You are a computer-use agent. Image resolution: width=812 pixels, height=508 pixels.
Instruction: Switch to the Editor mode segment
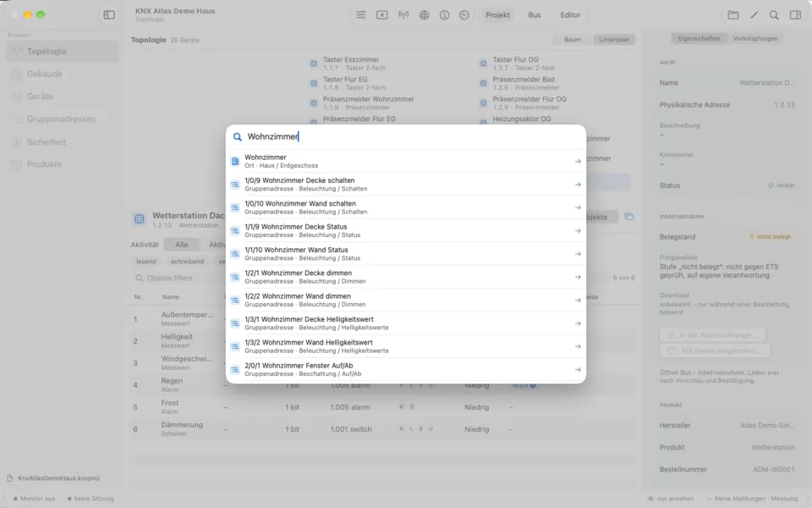[x=570, y=15]
